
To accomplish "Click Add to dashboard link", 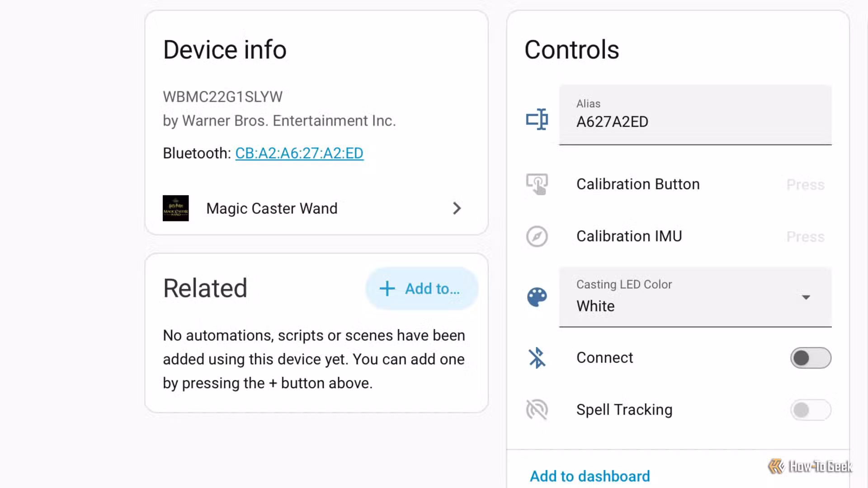I will [590, 476].
